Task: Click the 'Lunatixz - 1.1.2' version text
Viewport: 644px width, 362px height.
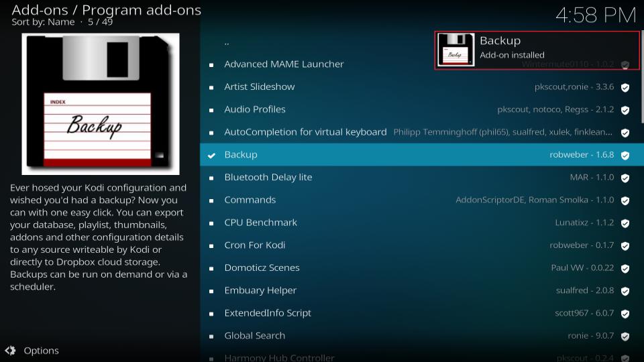Action: [584, 223]
